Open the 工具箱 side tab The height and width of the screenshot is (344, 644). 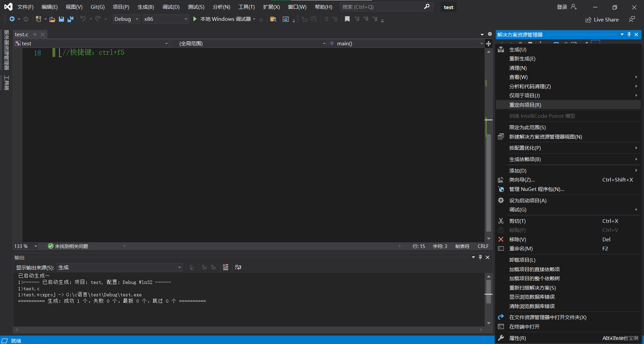[x=6, y=83]
